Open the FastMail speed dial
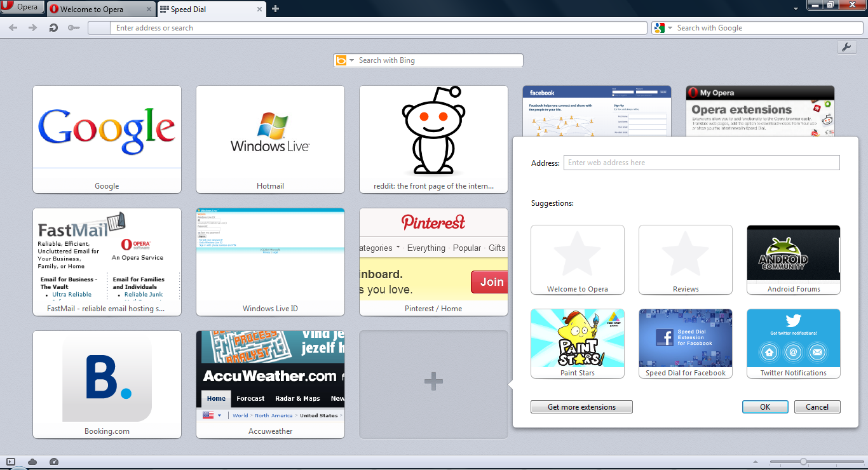The image size is (868, 470). (x=107, y=262)
